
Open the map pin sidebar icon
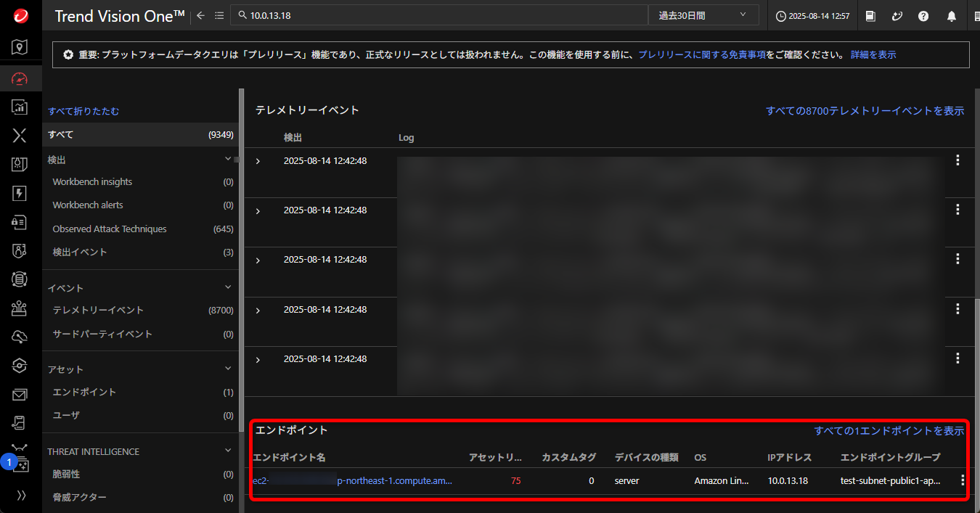tap(20, 47)
